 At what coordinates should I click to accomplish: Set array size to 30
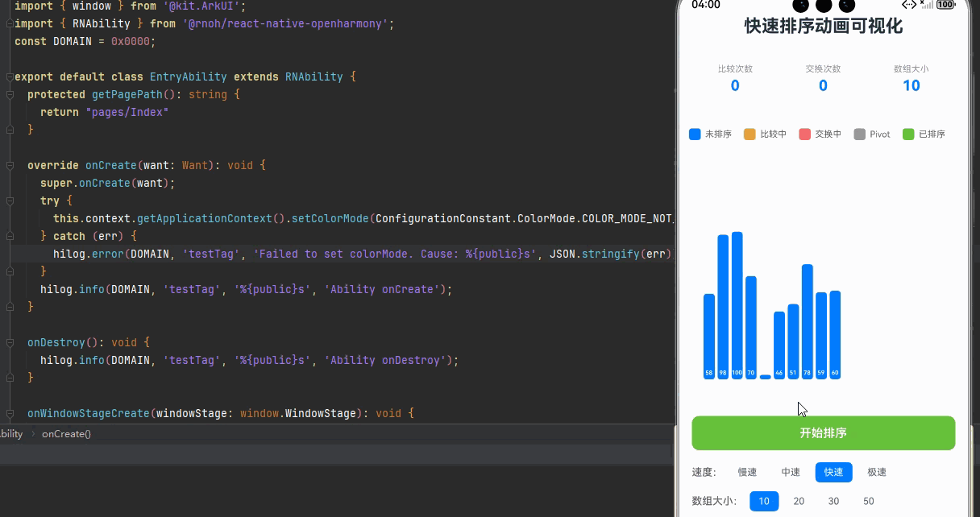pos(833,501)
